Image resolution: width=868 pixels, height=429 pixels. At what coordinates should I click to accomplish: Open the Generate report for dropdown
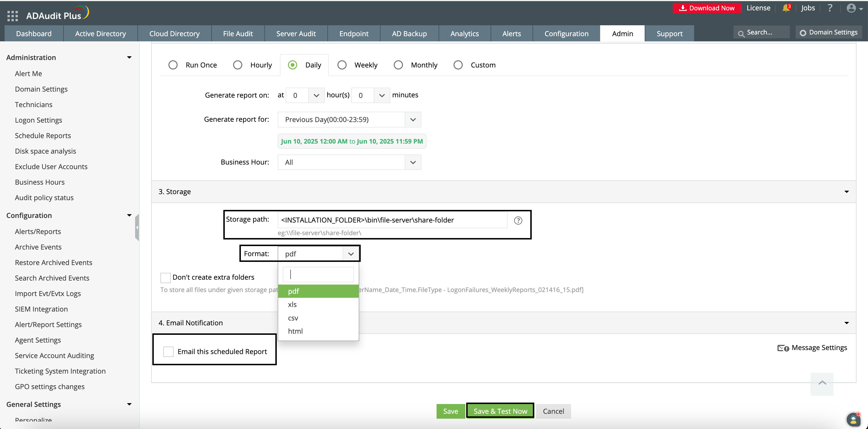point(349,119)
